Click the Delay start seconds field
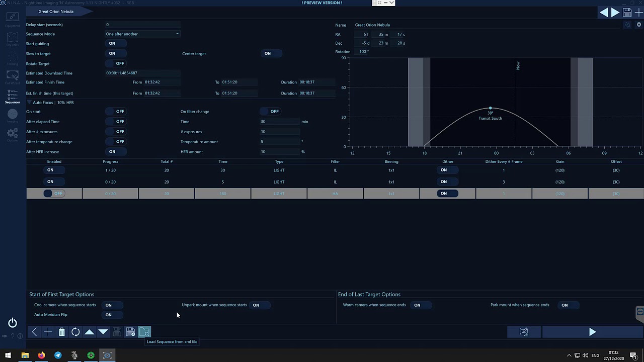The height and width of the screenshot is (362, 644). 142,25
